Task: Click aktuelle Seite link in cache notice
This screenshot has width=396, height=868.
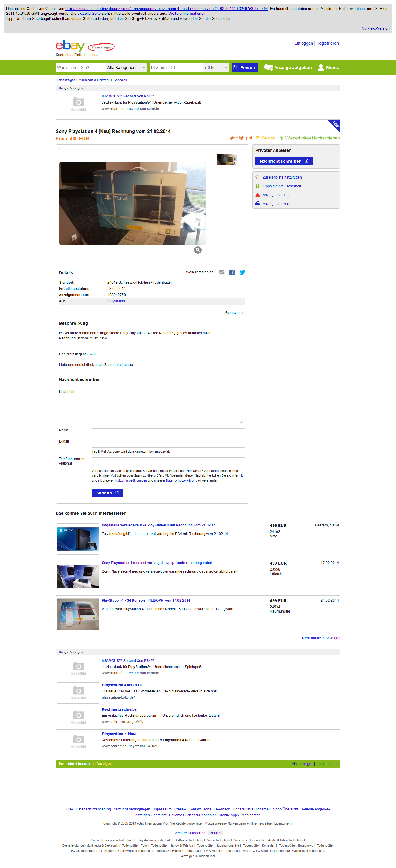Action: coord(89,14)
